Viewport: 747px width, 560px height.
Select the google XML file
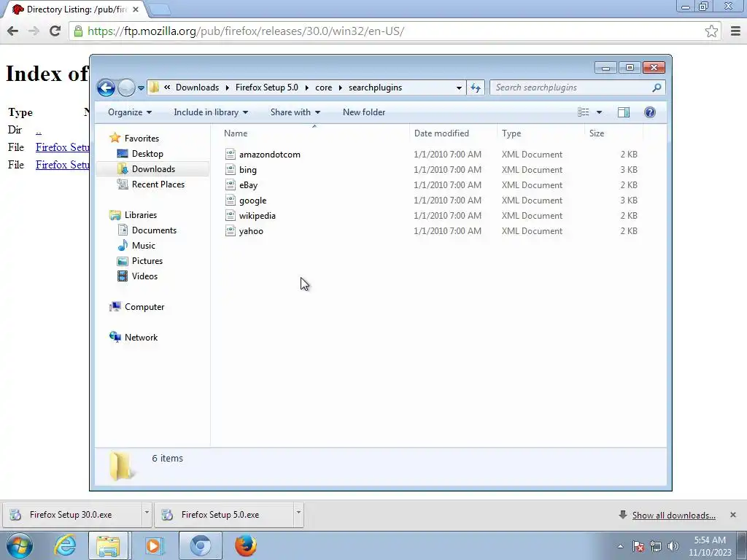(x=431, y=201)
